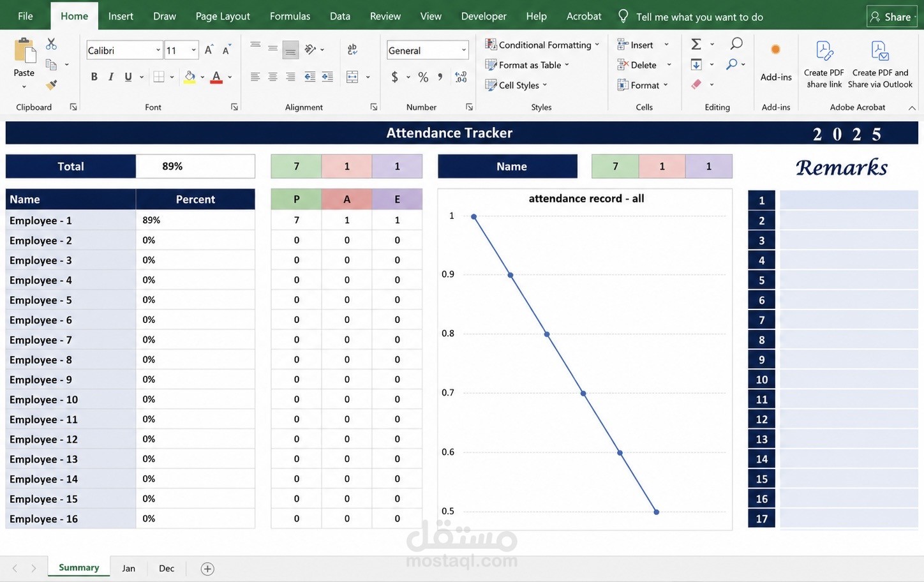The image size is (924, 582).
Task: Switch to the Data tab
Action: click(x=339, y=16)
